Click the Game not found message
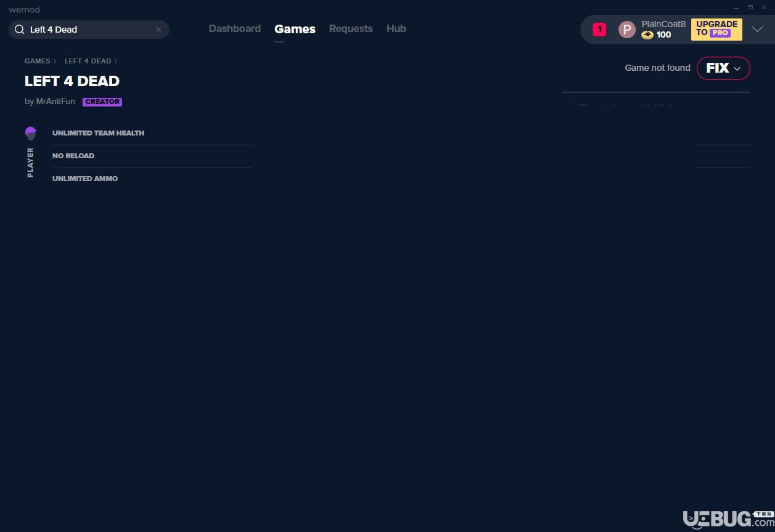Screen dimensions: 775x532 (x=657, y=68)
